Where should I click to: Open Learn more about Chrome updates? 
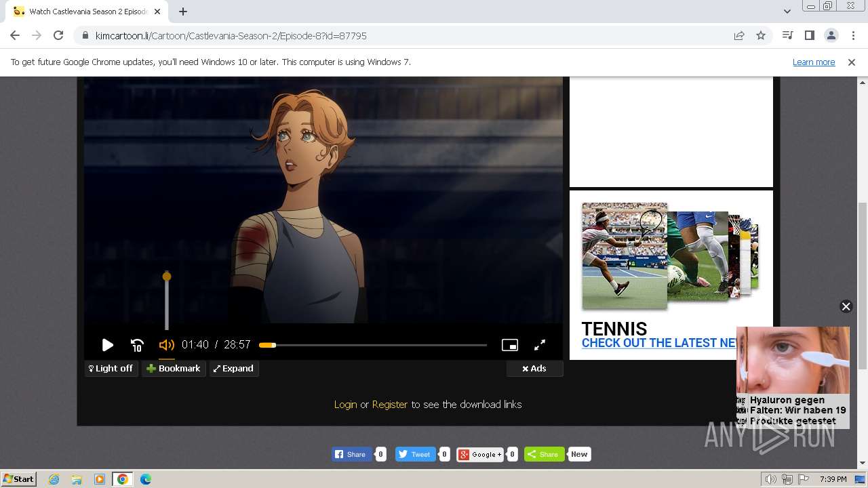[x=814, y=62]
